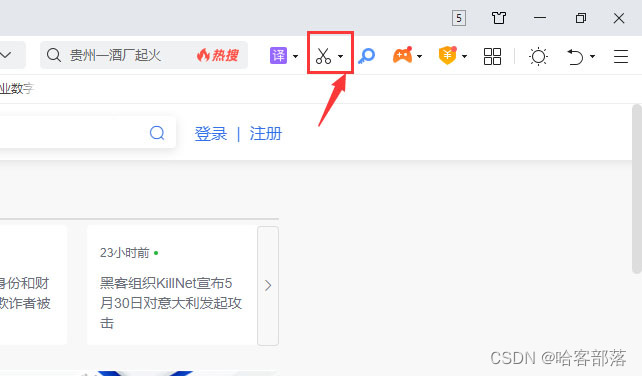Click the blue page search magnifier icon
Viewport: 642px width, 376px height.
157,133
